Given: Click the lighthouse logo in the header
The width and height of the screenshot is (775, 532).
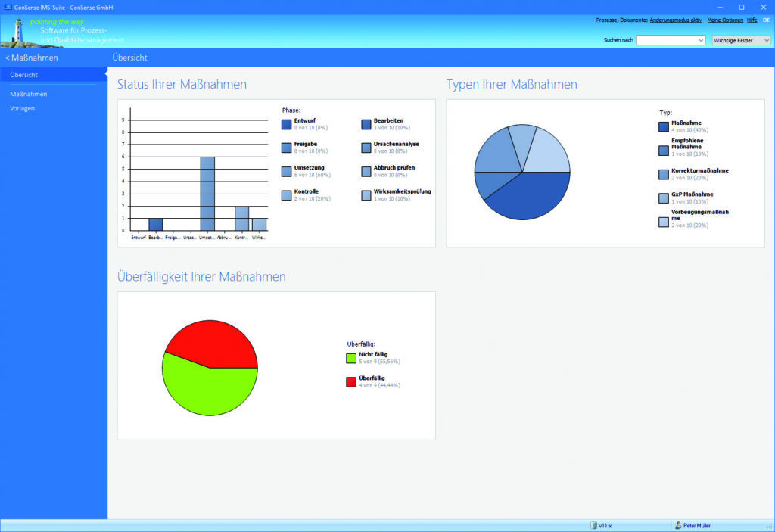Looking at the screenshot, I should point(17,30).
